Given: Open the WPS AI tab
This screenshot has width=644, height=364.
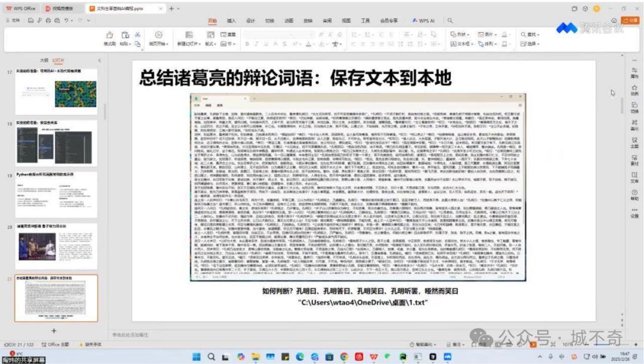Looking at the screenshot, I should [x=423, y=20].
